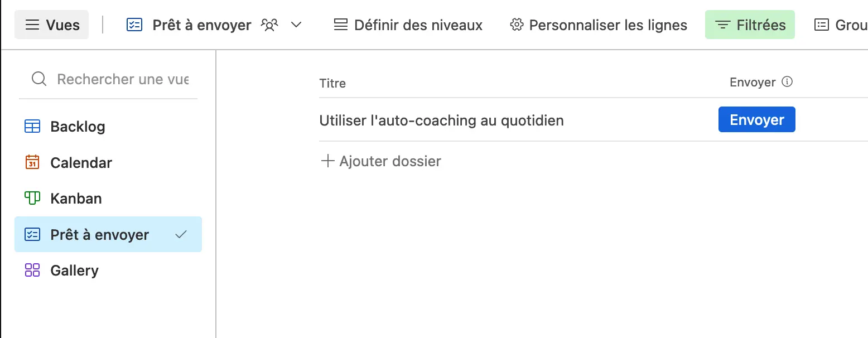The image size is (868, 338).
Task: Click the Titre column header
Action: 332,83
